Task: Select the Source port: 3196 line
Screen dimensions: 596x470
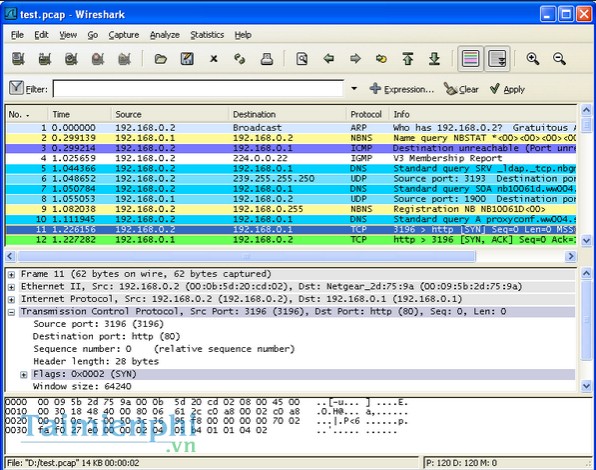Action: 98,324
